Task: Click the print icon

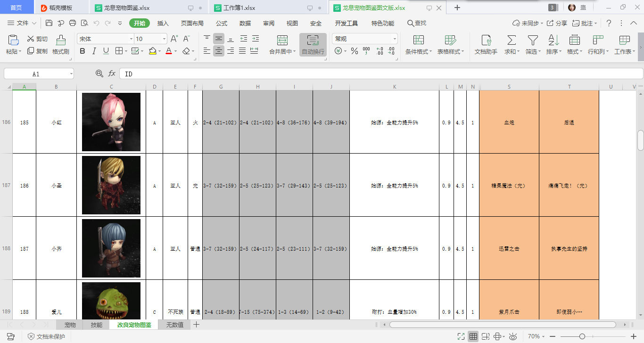Action: pyautogui.click(x=73, y=23)
